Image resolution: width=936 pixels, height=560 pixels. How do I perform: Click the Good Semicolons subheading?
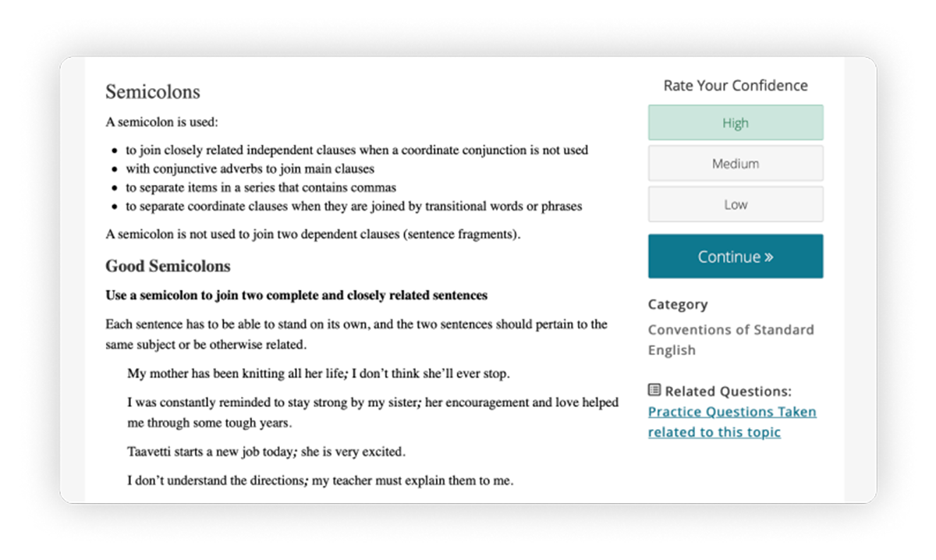167,266
